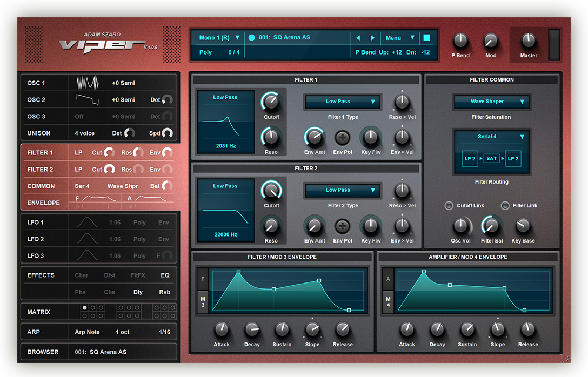Screen dimensions: 588x377
Task: Open the Menu button in preset bar
Action: click(x=399, y=38)
